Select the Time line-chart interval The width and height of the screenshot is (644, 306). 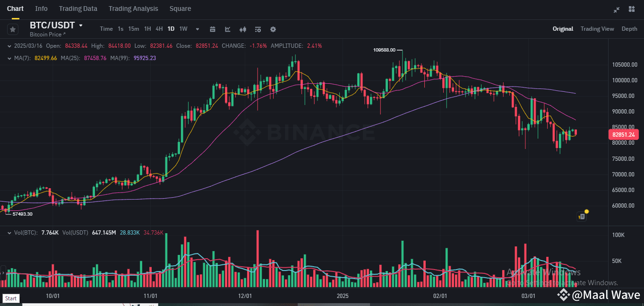[106, 29]
